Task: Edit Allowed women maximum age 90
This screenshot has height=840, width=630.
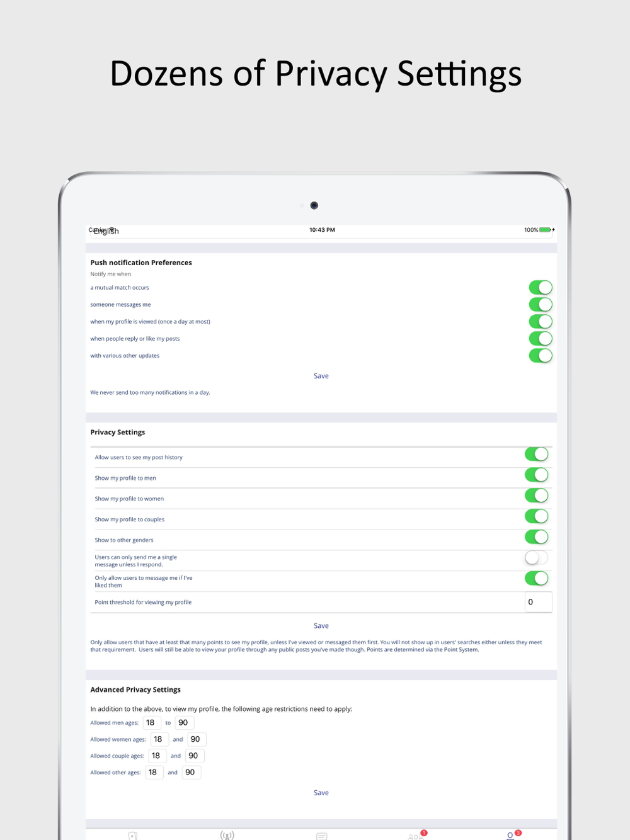Action: click(x=197, y=739)
